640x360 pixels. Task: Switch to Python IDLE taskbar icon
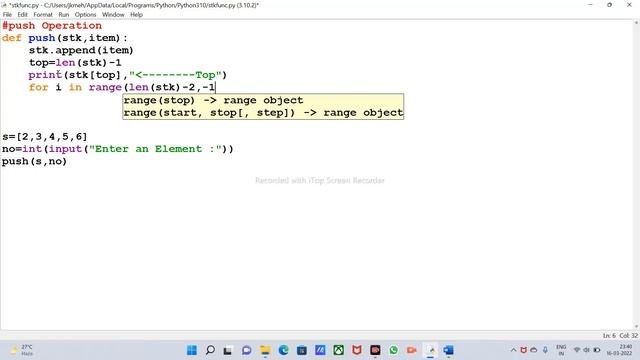pos(430,350)
